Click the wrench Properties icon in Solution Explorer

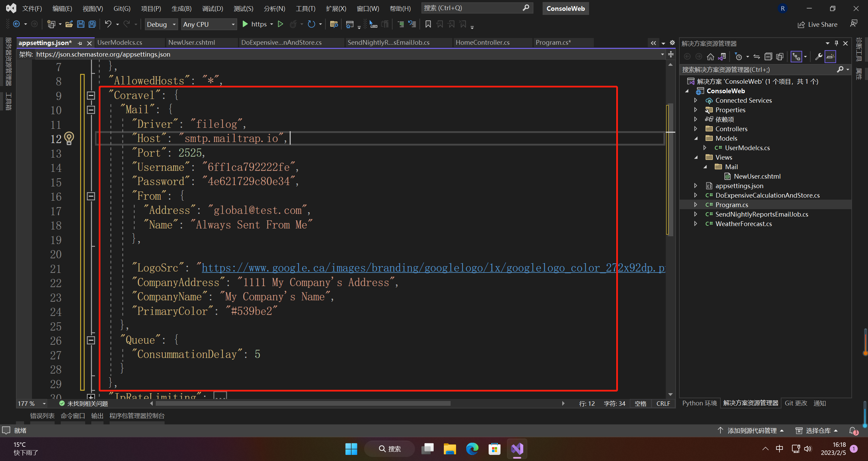(x=818, y=57)
